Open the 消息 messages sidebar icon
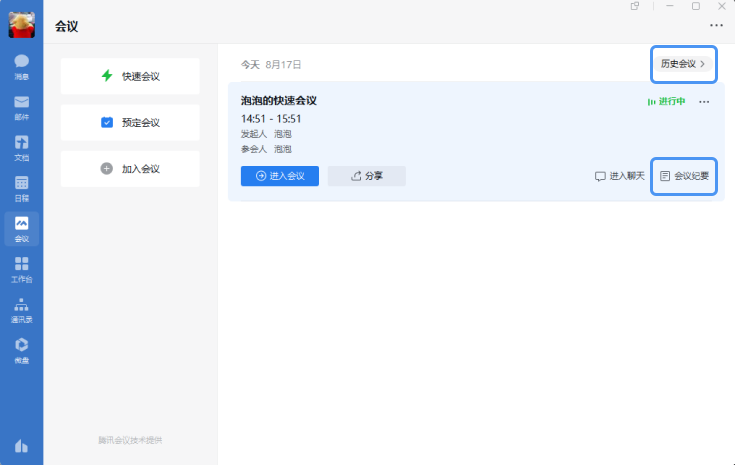 tap(21, 66)
